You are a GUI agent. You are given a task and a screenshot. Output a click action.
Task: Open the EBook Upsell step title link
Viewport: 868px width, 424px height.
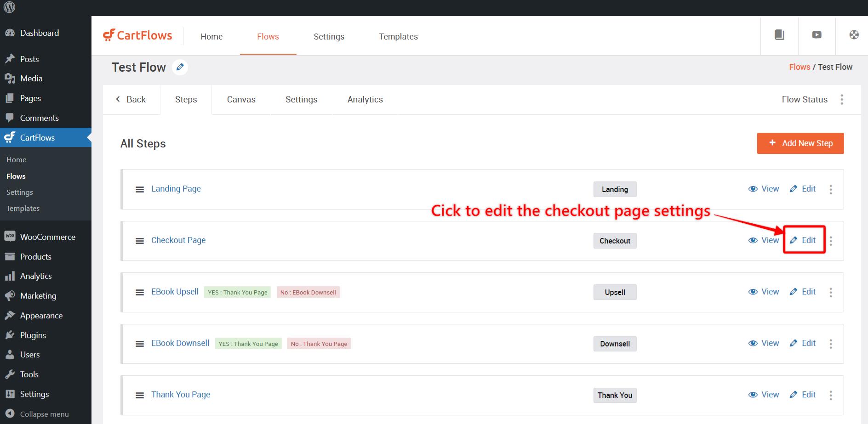[x=175, y=292]
